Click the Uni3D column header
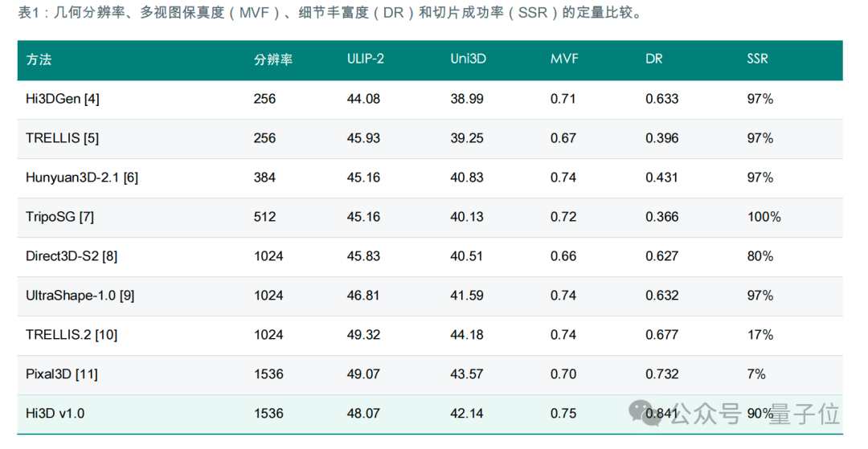Screen dimensions: 868x449 469,59
